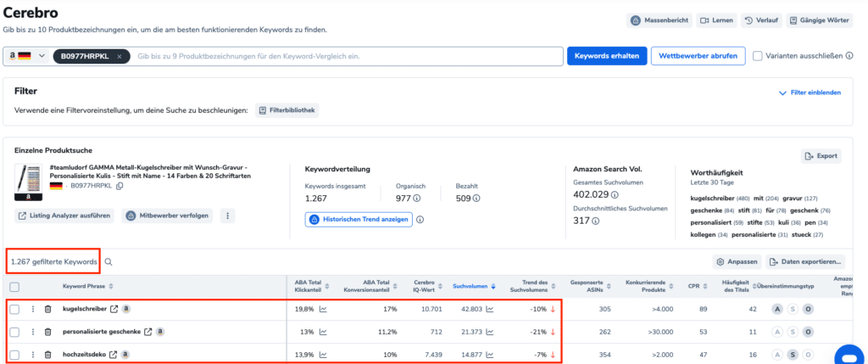Select the personalisierte geschenke row checkbox
Viewport: 868px width, 364px height.
pyautogui.click(x=15, y=332)
